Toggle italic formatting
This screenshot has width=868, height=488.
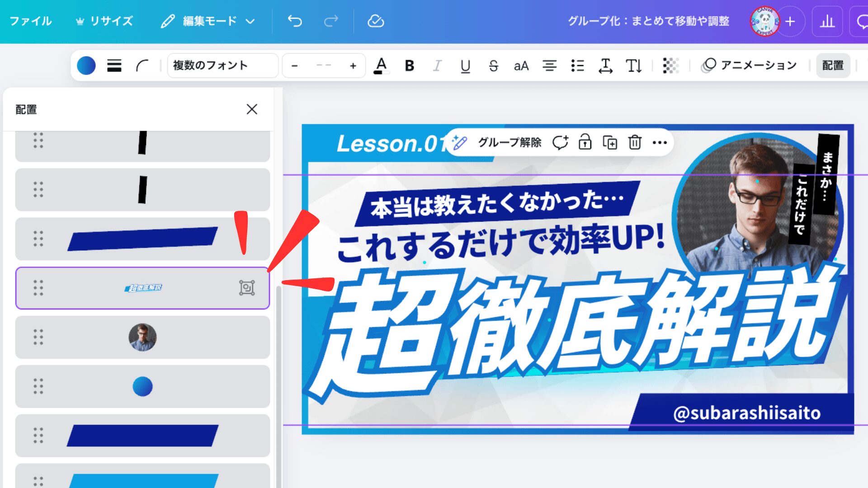point(437,66)
